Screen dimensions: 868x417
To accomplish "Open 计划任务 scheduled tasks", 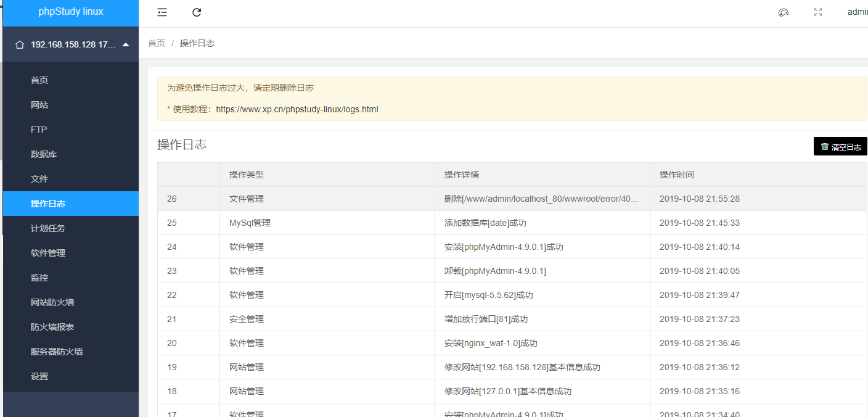I will click(x=48, y=228).
